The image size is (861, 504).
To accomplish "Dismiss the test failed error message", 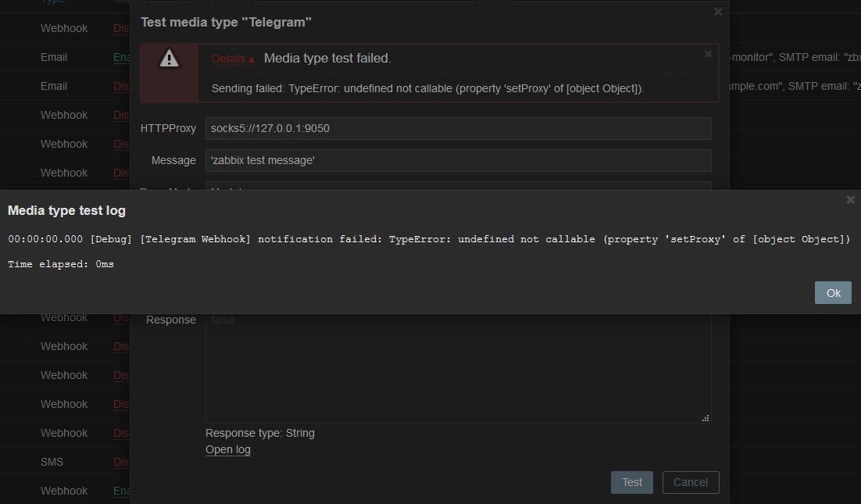I will tap(708, 54).
